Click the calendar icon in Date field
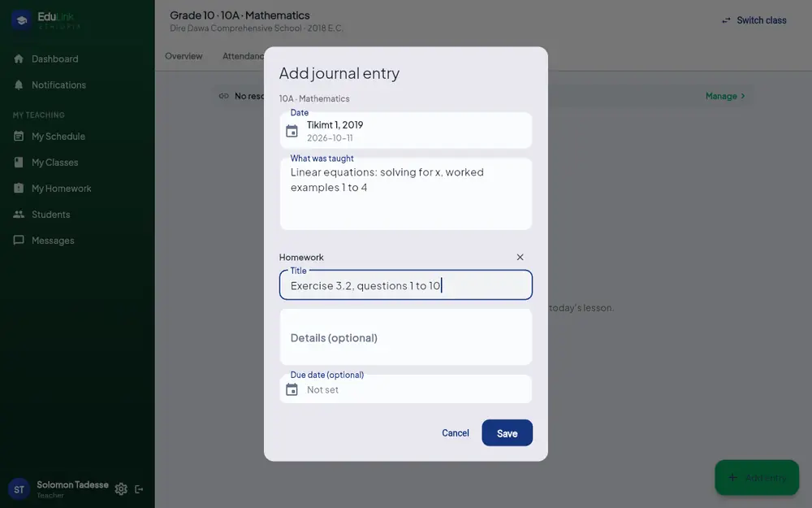Screen dimensions: 812x508 point(292,131)
